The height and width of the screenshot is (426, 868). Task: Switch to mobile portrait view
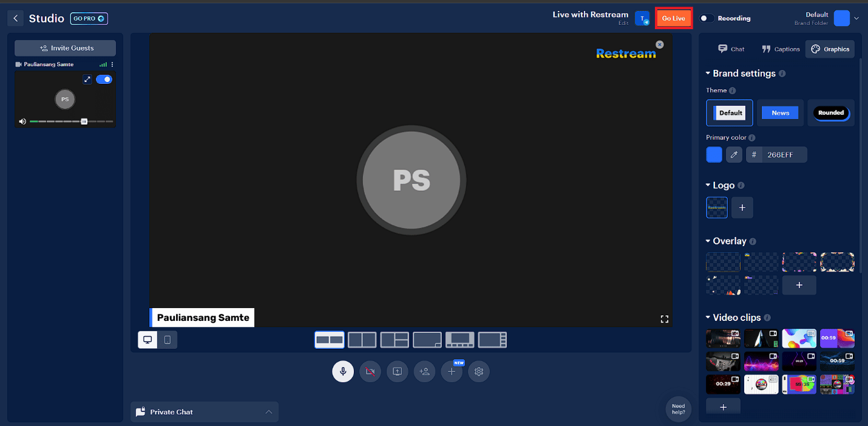tap(168, 340)
